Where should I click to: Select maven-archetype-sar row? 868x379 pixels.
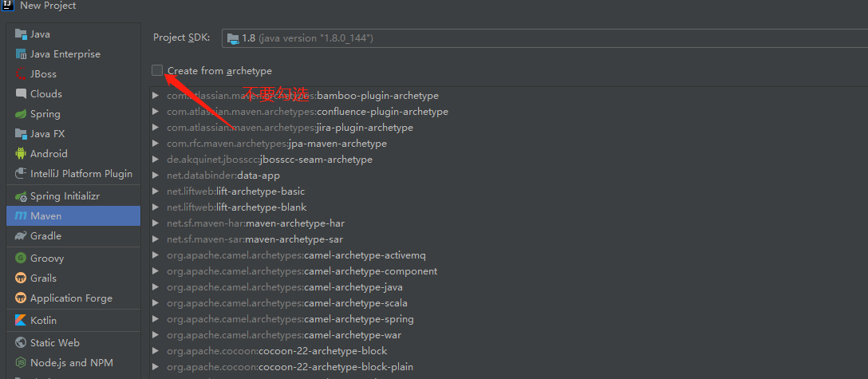(x=508, y=239)
